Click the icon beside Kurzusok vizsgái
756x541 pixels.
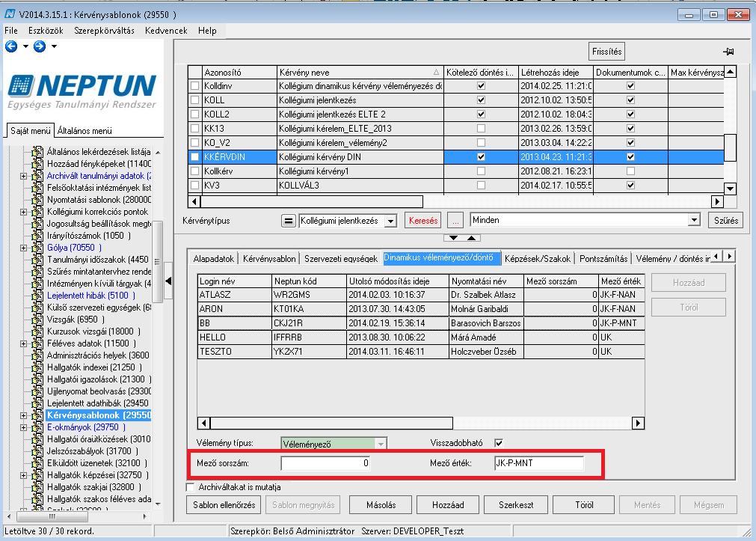[x=37, y=331]
